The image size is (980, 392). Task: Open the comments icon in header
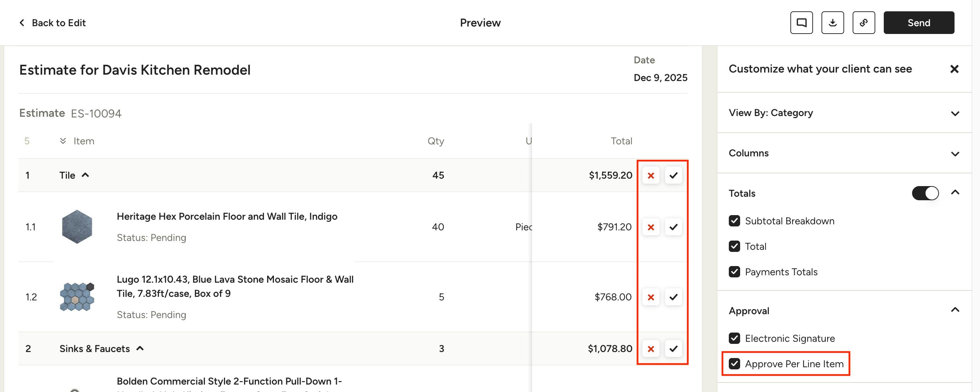[x=801, y=23]
